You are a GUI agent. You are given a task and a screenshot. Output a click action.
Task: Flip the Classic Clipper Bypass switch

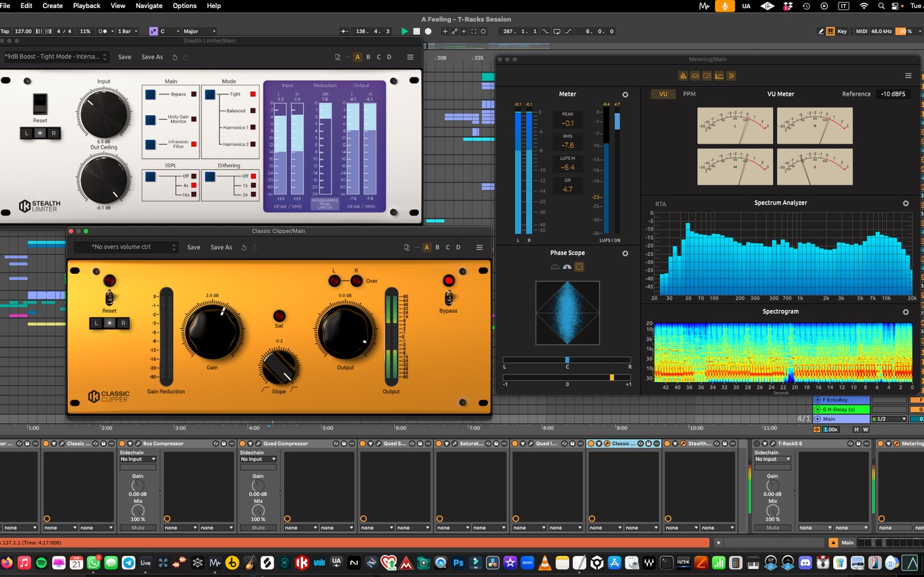(x=449, y=297)
